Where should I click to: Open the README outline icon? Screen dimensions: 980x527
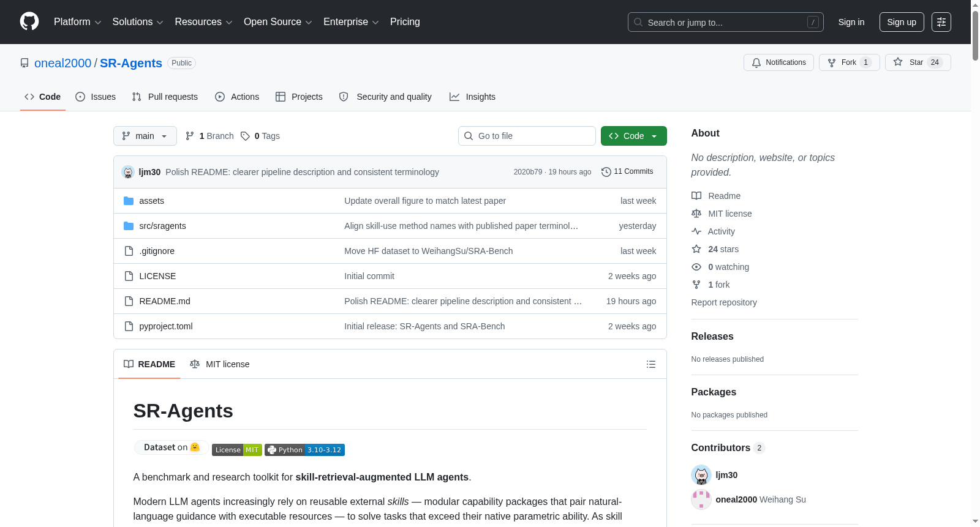pyautogui.click(x=651, y=364)
